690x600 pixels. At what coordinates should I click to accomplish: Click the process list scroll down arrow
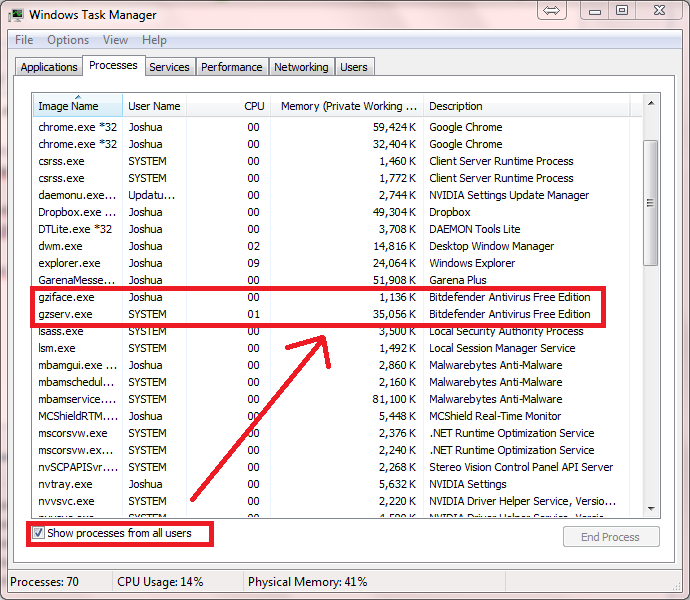[651, 508]
